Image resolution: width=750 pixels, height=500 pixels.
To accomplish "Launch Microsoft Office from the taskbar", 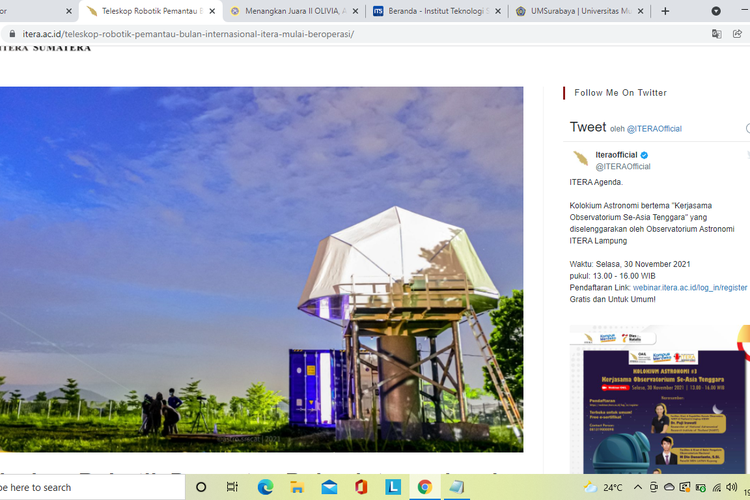I will (361, 487).
